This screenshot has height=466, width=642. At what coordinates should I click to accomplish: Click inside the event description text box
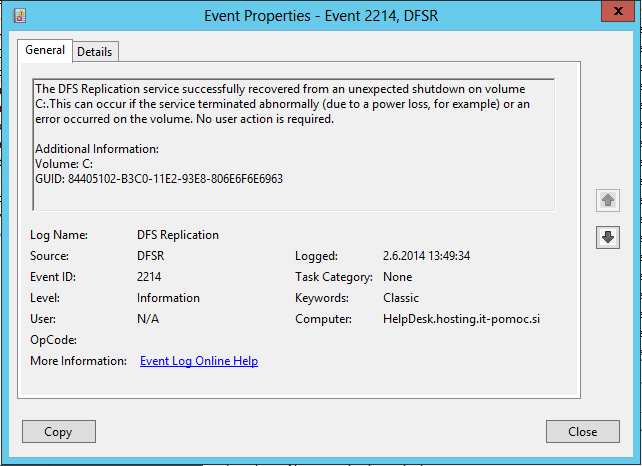click(294, 145)
